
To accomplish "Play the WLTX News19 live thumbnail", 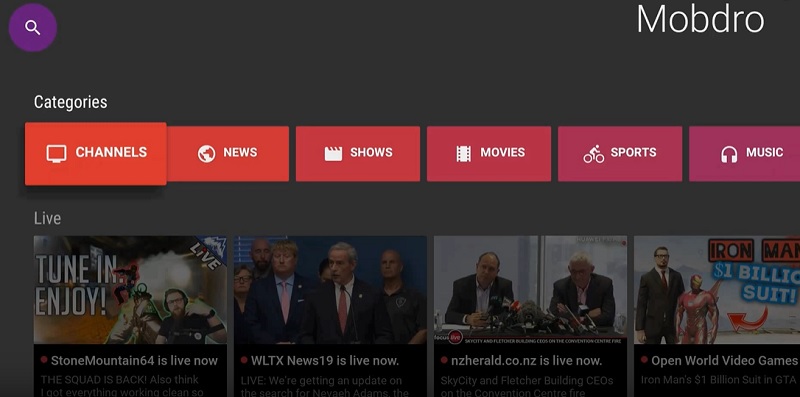I will tap(330, 290).
